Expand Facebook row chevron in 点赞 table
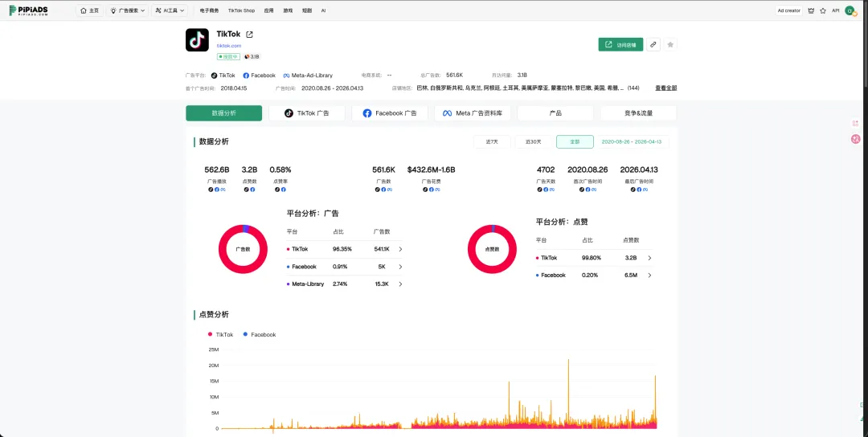This screenshot has height=437, width=868. (649, 275)
